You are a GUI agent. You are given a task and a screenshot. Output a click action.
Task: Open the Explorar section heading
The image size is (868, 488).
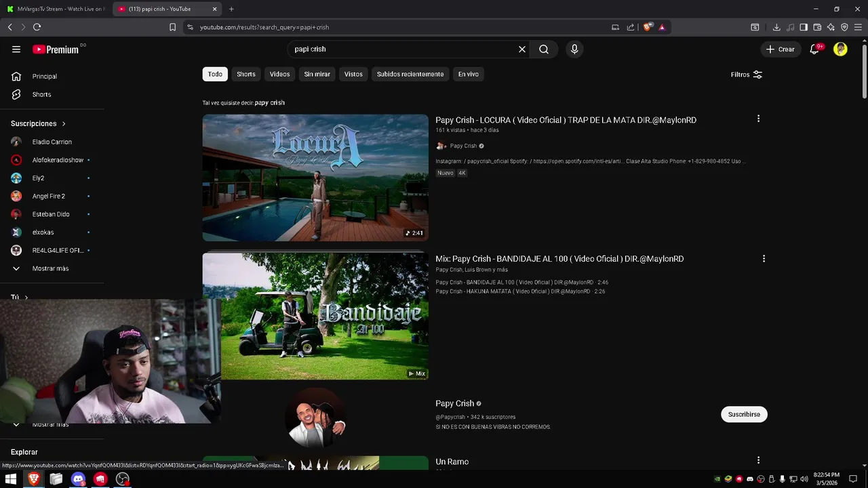[24, 452]
